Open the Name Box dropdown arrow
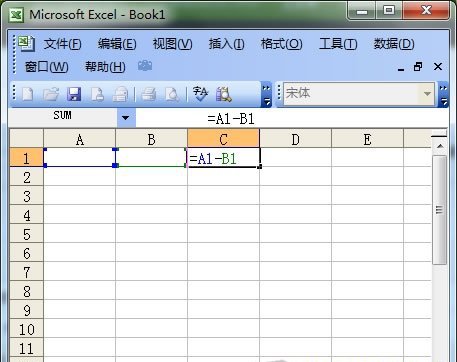Viewport: 457px width, 362px height. click(126, 118)
